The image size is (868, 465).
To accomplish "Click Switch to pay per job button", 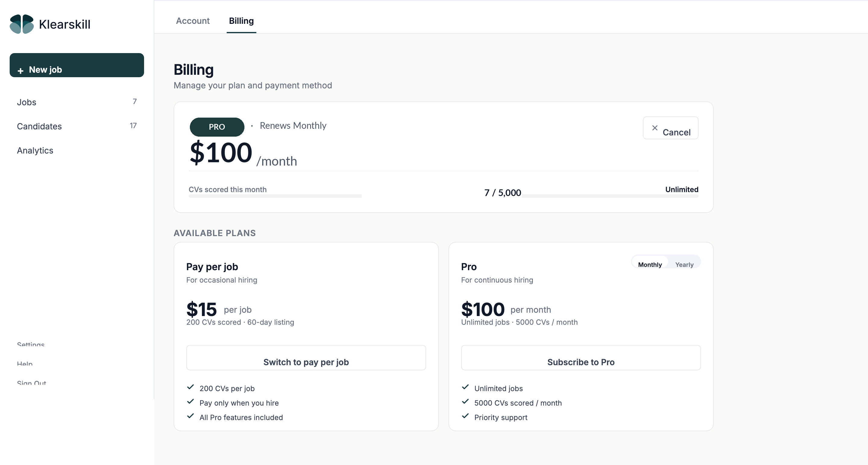I will [306, 357].
